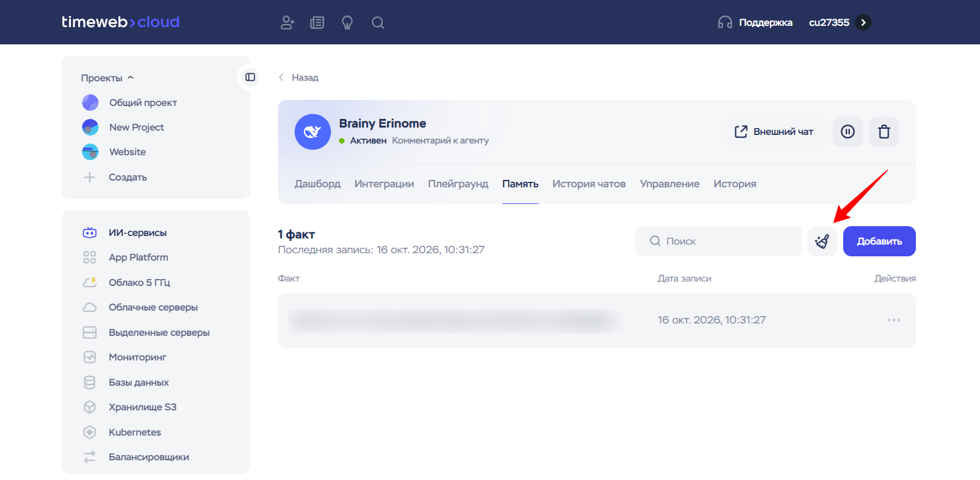Select the Память tab
This screenshot has width=980, height=480.
tap(520, 184)
